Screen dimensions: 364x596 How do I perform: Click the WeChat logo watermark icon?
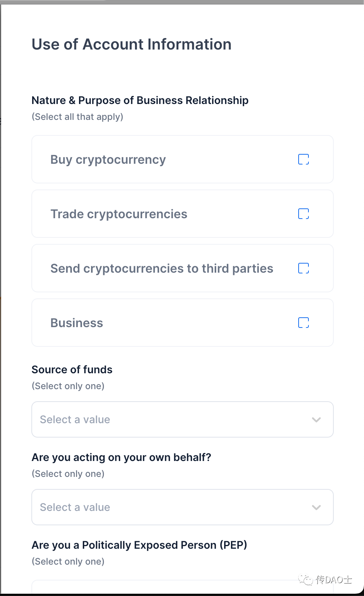click(x=305, y=579)
